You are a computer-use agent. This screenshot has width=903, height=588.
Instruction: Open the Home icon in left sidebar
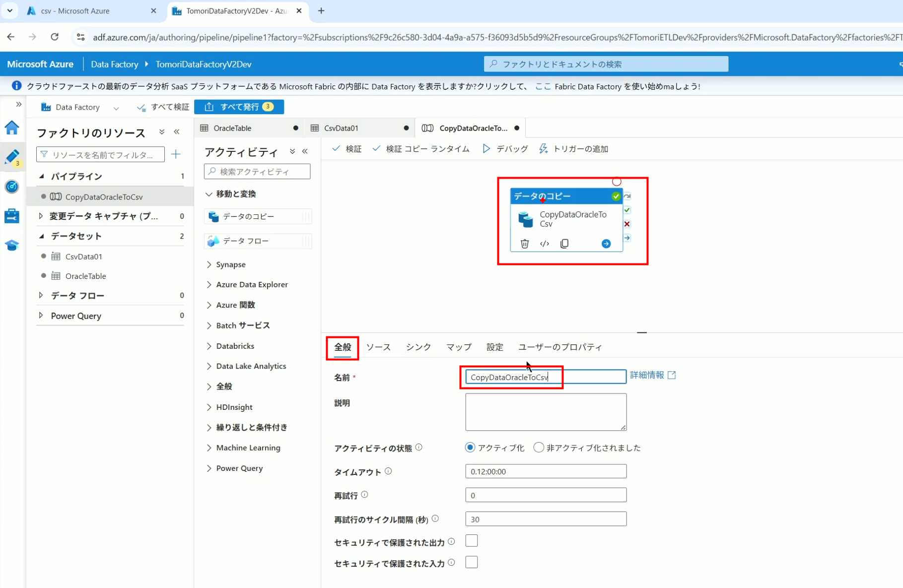pyautogui.click(x=12, y=128)
